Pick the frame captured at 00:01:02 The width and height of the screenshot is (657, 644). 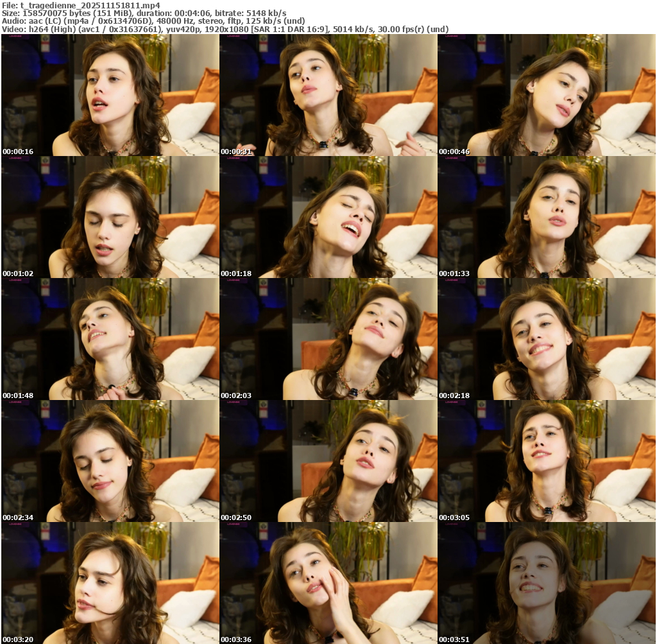click(x=110, y=217)
